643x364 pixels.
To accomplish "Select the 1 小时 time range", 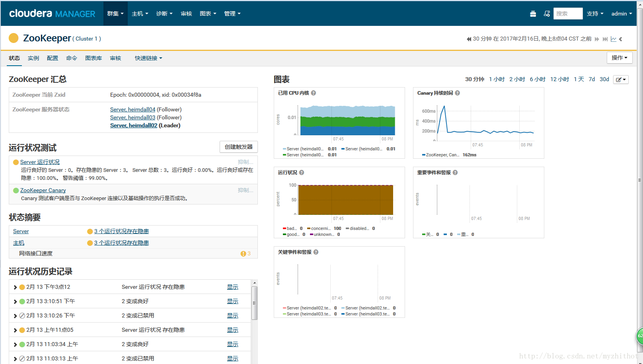I will click(x=497, y=79).
